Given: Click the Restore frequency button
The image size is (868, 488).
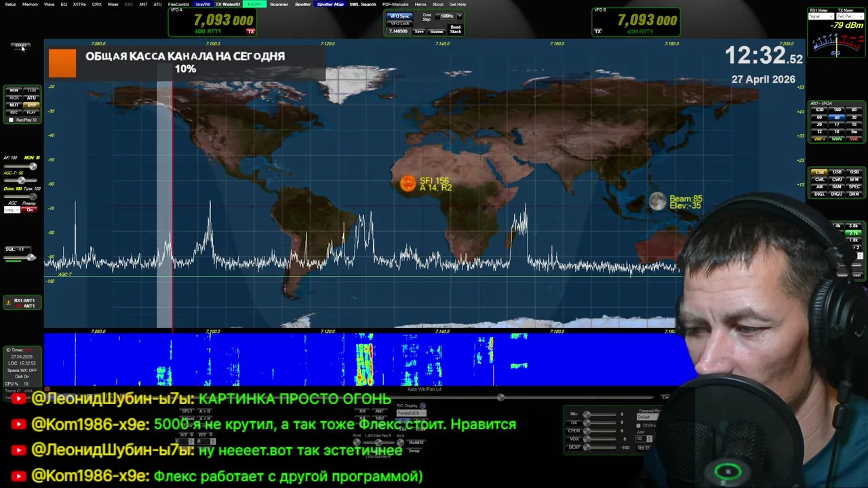Looking at the screenshot, I should 437,31.
